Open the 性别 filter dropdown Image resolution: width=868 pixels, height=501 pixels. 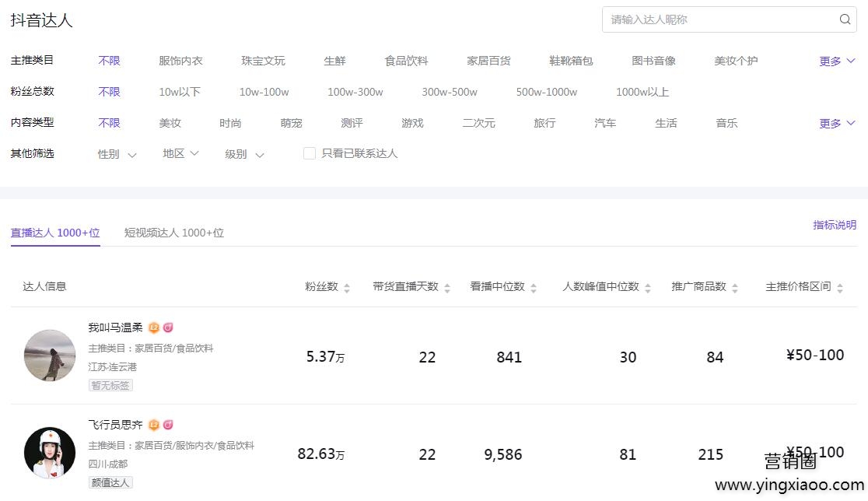(x=117, y=154)
